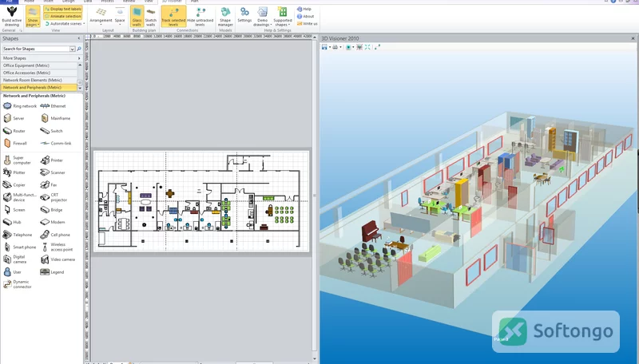
Task: Select Super computer shape
Action: (17, 160)
